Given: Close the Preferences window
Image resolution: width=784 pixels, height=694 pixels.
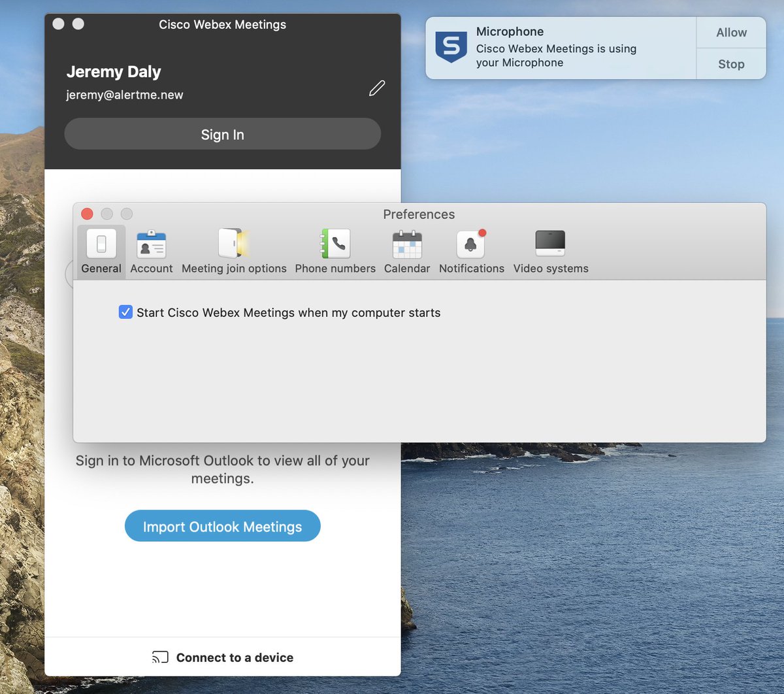Looking at the screenshot, I should 87,214.
